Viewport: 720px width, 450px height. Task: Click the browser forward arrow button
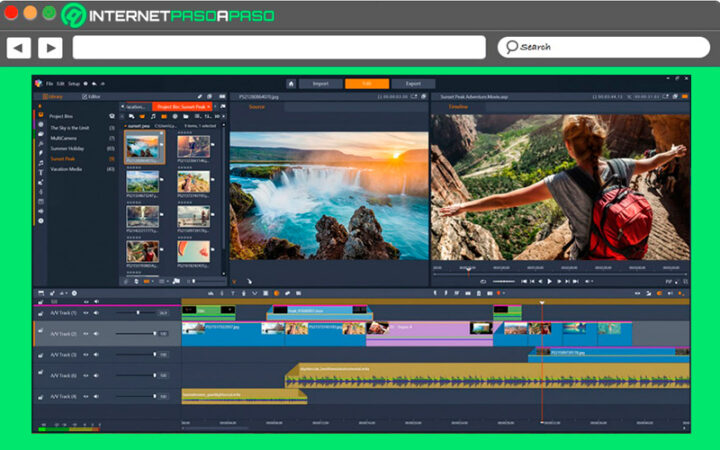[50, 47]
